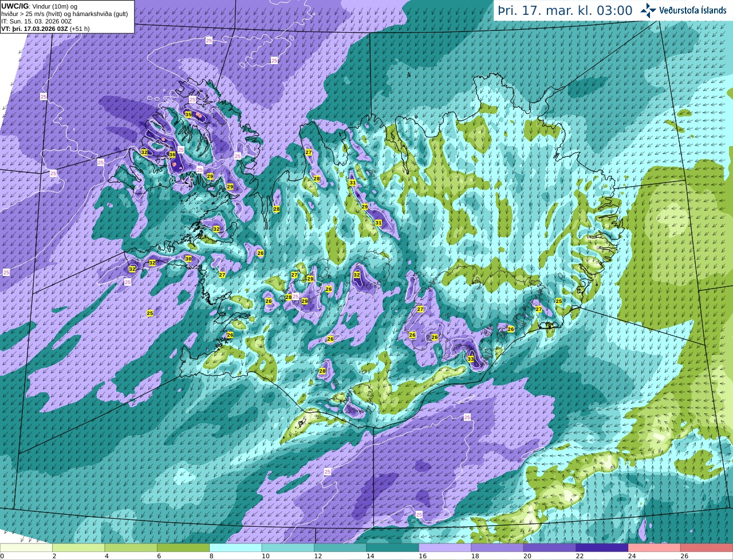
Task: Pick the light cyan 8–10 legend swatch
Action: [235, 548]
